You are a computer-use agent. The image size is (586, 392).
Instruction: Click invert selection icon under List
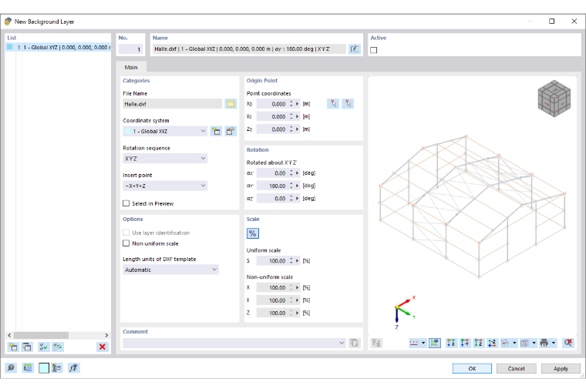pyautogui.click(x=58, y=347)
